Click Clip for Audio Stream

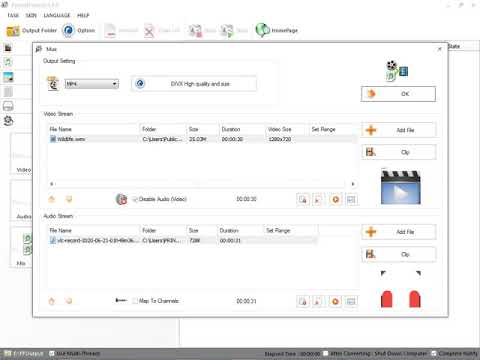click(x=399, y=254)
